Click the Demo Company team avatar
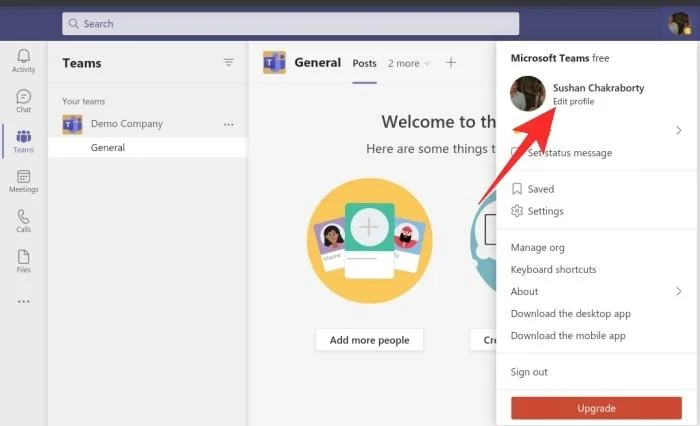Screen dimensions: 700x426 [72, 124]
